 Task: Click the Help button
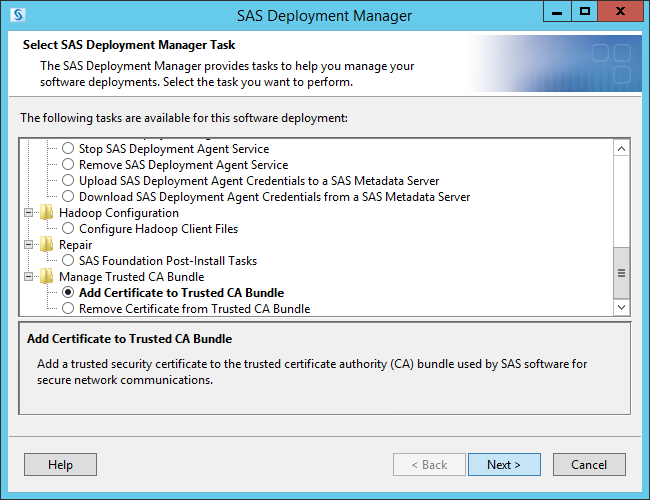(60, 465)
